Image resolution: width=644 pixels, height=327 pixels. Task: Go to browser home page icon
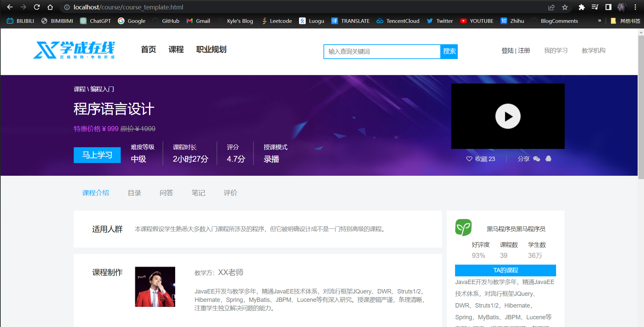click(x=50, y=7)
